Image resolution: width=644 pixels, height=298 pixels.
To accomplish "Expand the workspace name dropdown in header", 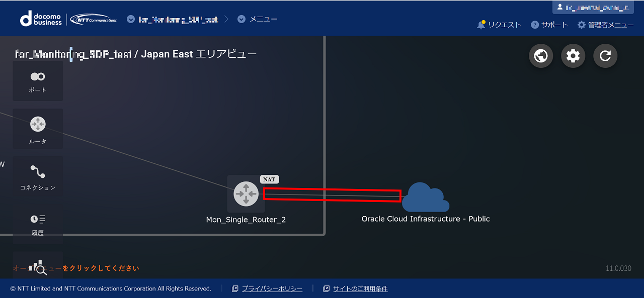I will (173, 19).
